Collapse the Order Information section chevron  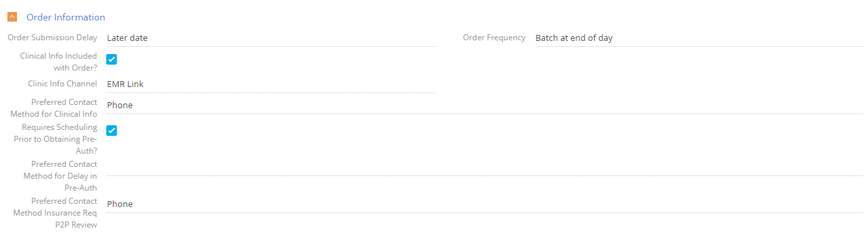(12, 17)
